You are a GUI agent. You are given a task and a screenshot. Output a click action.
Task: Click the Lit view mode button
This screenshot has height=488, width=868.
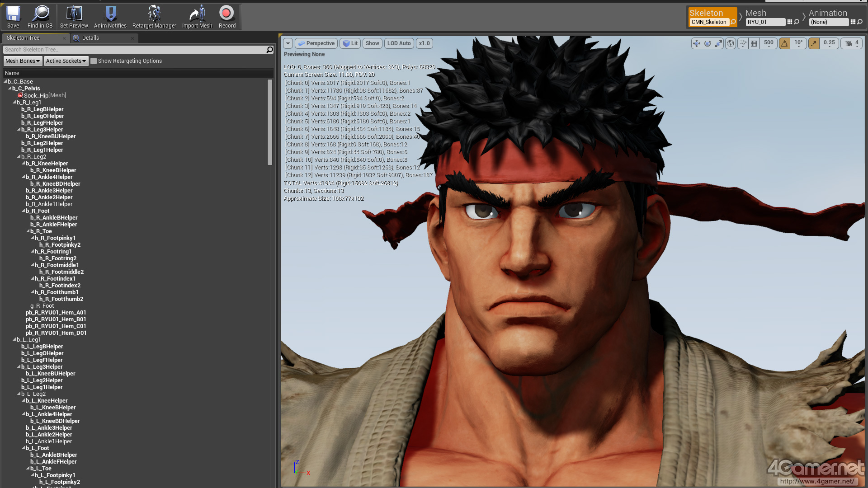[x=350, y=43]
